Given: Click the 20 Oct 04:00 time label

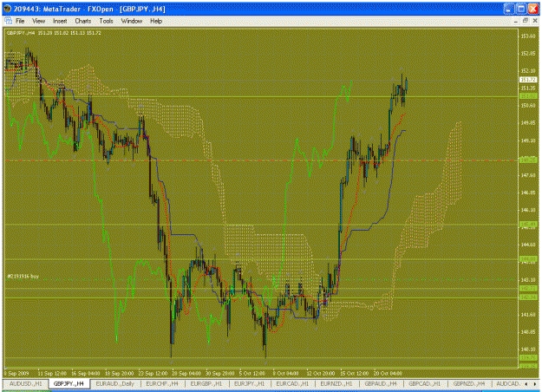Looking at the screenshot, I should [388, 374].
